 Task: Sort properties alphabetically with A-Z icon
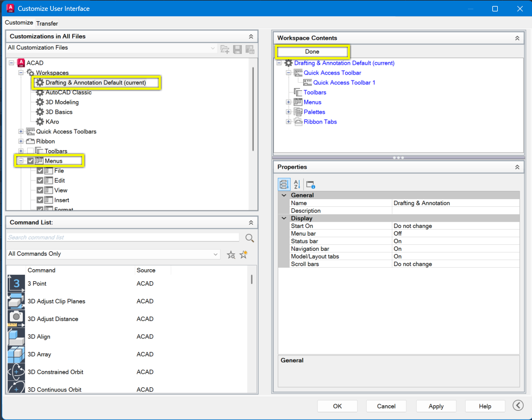296,184
